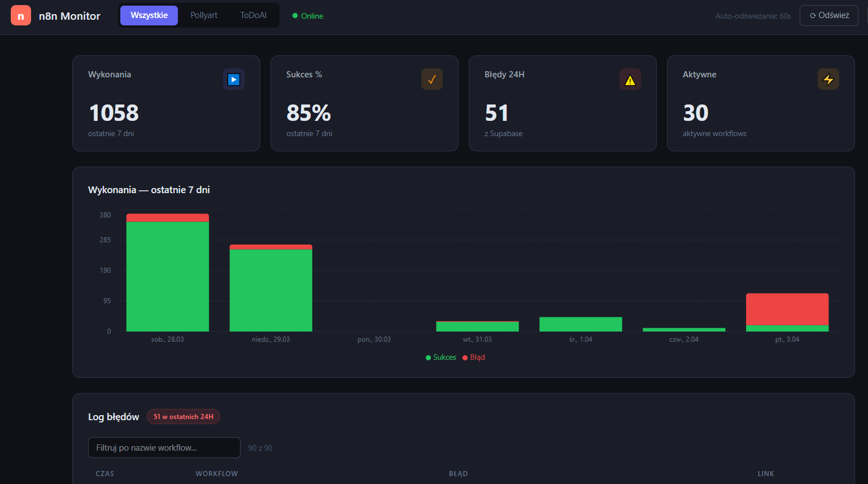Toggle the Błąd series in chart legend
The height and width of the screenshot is (484, 868).
474,357
